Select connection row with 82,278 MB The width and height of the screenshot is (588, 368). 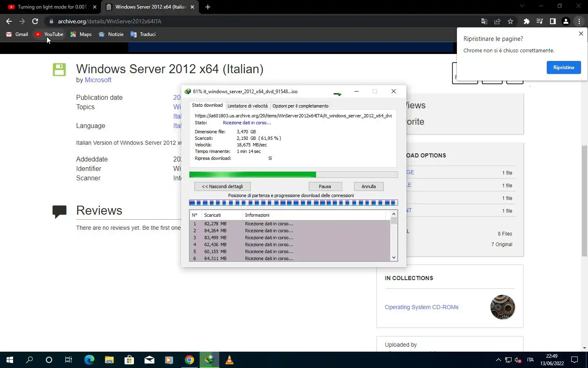pyautogui.click(x=290, y=224)
